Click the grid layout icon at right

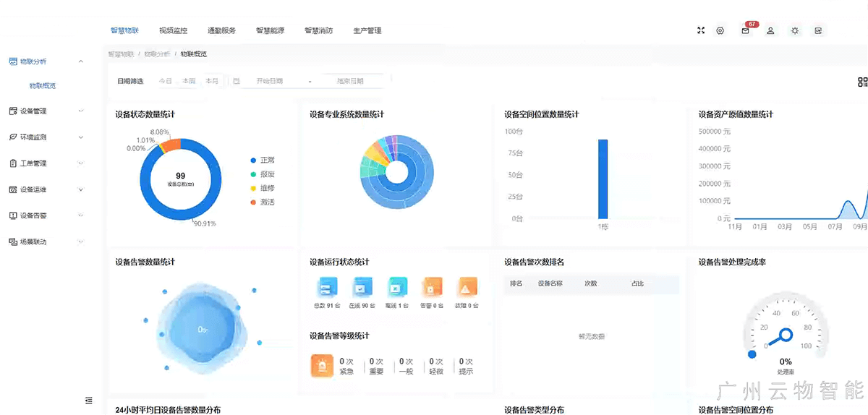[x=862, y=82]
